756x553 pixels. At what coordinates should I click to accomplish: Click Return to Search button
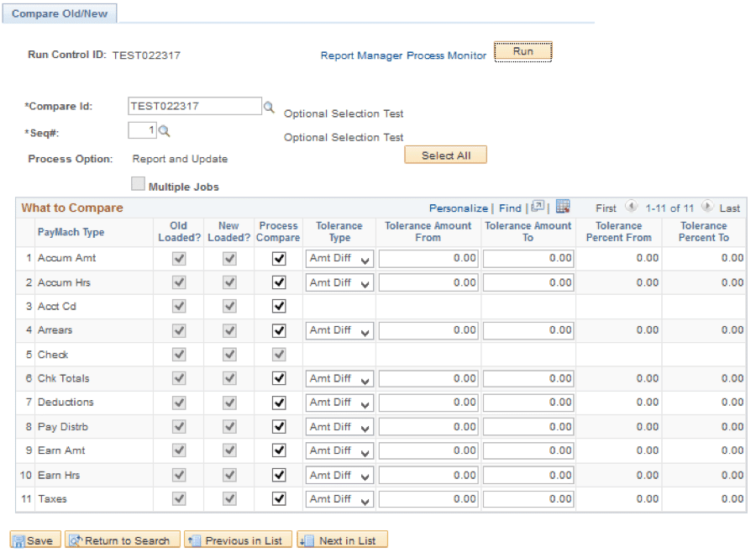(123, 540)
